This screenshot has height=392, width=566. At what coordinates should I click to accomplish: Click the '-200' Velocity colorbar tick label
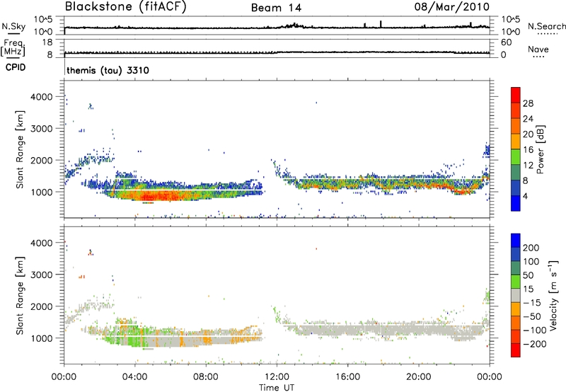point(534,344)
